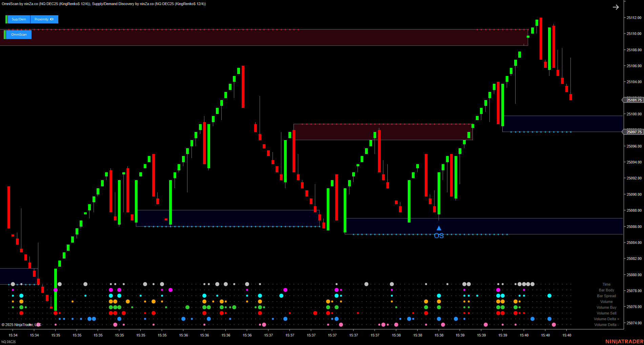The image size is (644, 345).
Task: Click the green indicator strip beside the Sup/Dem button
Action: point(6,19)
